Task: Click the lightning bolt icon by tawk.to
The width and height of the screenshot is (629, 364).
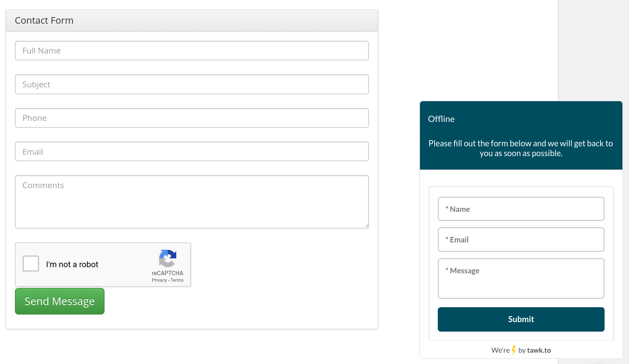Action: click(x=514, y=350)
